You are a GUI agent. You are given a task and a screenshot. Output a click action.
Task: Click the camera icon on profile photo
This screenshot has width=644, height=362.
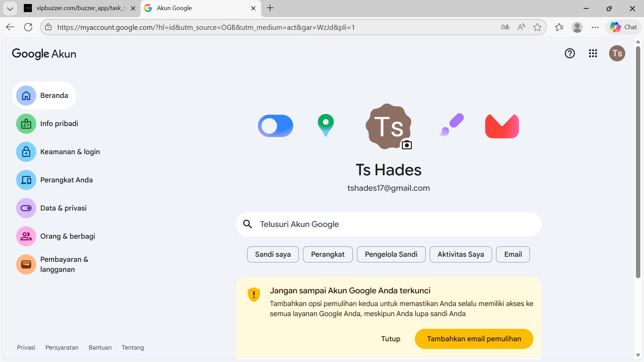[407, 145]
